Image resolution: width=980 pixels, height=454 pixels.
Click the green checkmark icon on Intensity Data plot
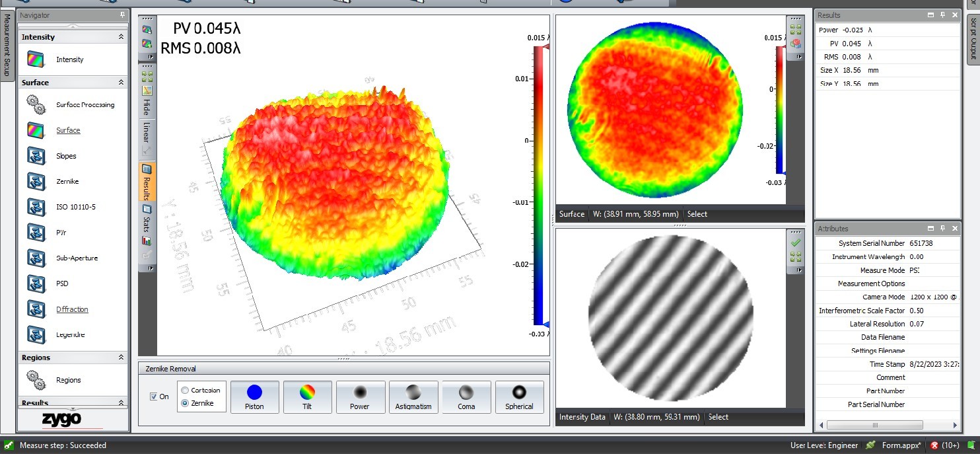795,243
